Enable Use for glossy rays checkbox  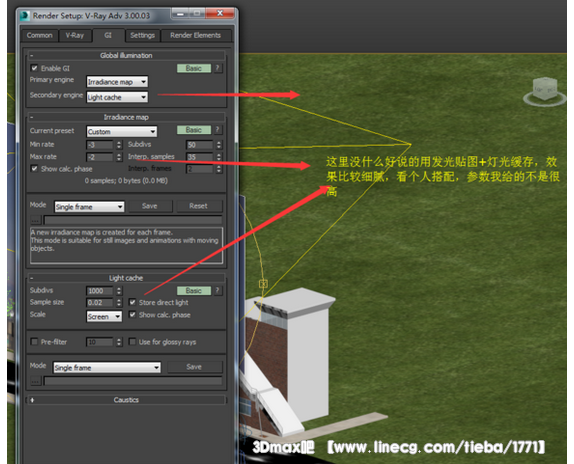tap(133, 342)
